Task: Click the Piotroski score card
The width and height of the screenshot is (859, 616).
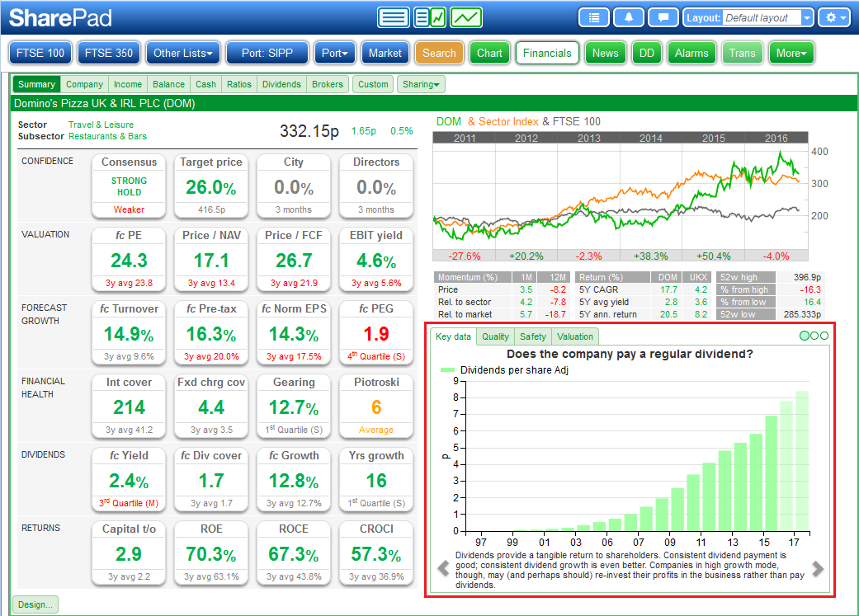Action: coord(376,406)
